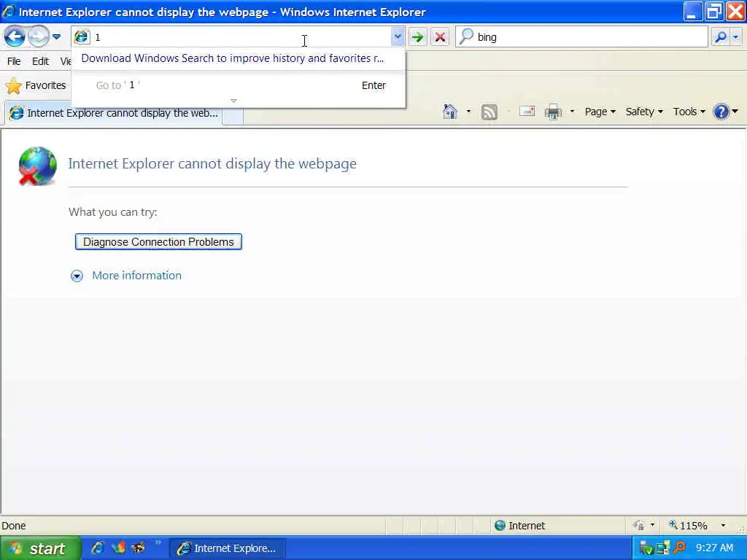Image resolution: width=747 pixels, height=560 pixels.
Task: Click Diagnose Connection Problems button
Action: tap(158, 242)
